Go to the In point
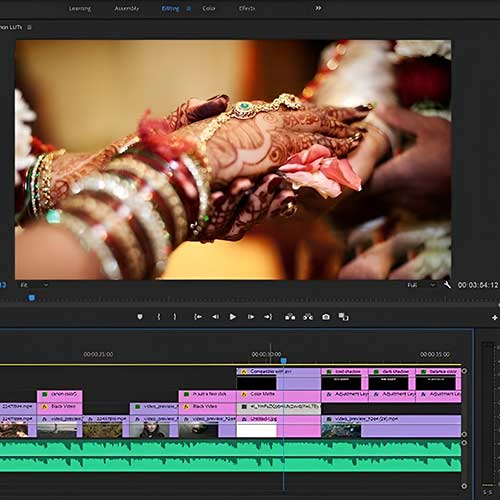The width and height of the screenshot is (500, 500). tap(198, 317)
